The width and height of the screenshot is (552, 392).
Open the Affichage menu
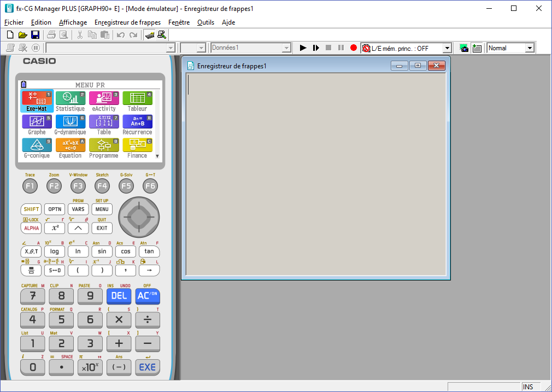73,22
